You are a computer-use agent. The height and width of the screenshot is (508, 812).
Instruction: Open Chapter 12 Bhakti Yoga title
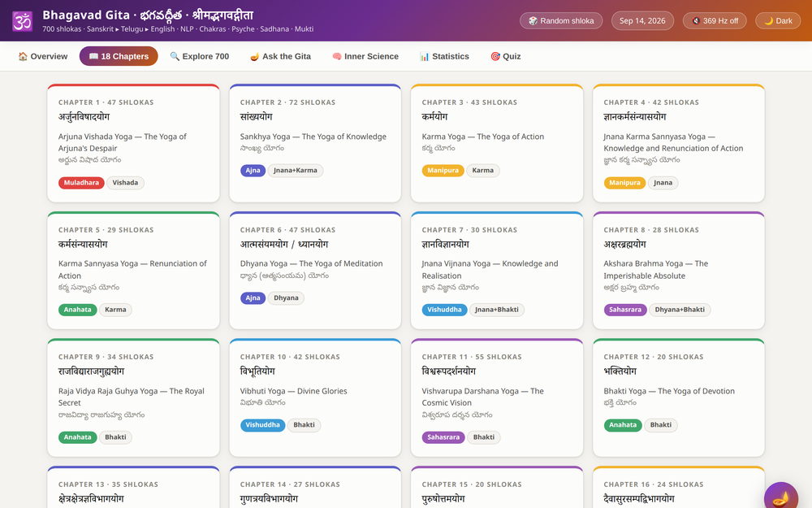[x=669, y=391]
